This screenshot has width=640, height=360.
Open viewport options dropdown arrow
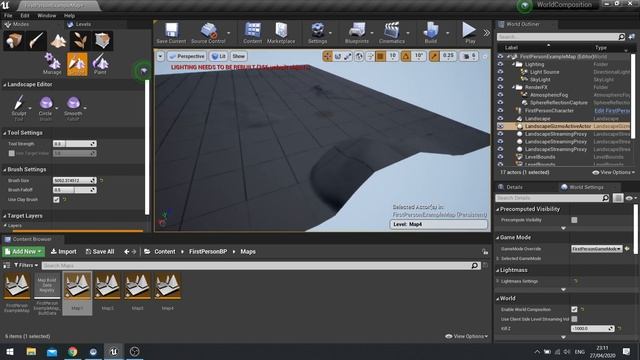coord(160,56)
